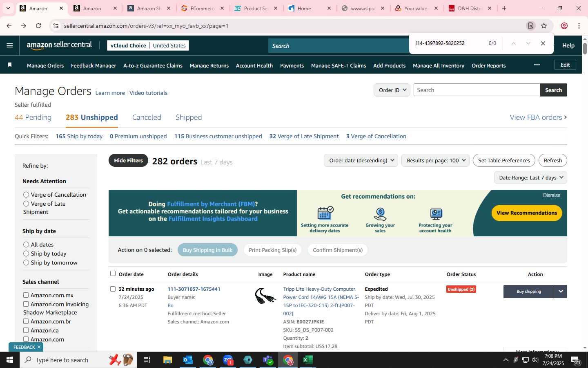Click browser back arrow
The width and height of the screenshot is (588, 368).
click(9, 26)
